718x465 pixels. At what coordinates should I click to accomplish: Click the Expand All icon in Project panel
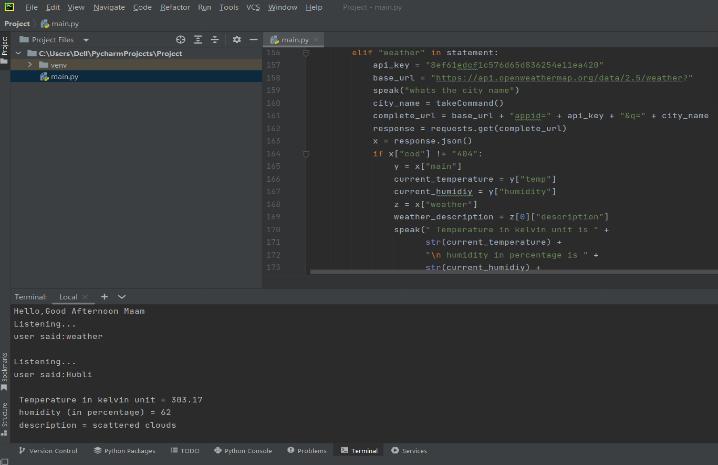198,40
